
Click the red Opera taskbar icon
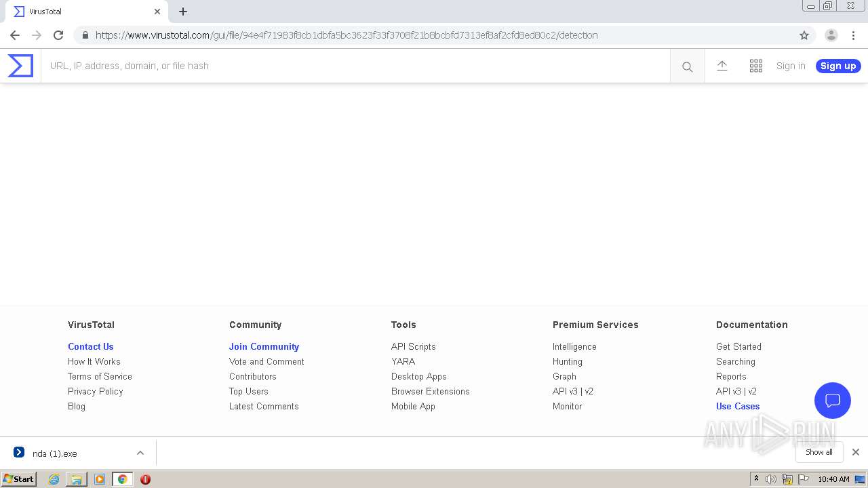click(145, 479)
